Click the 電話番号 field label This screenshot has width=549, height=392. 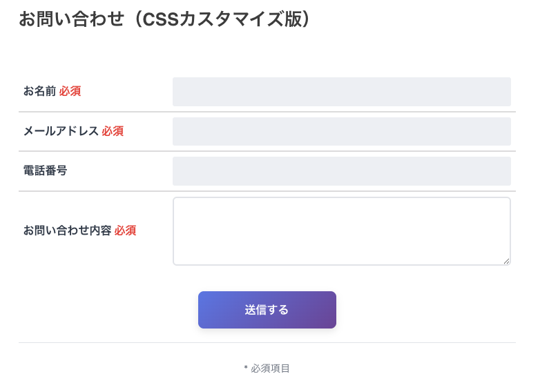(45, 170)
